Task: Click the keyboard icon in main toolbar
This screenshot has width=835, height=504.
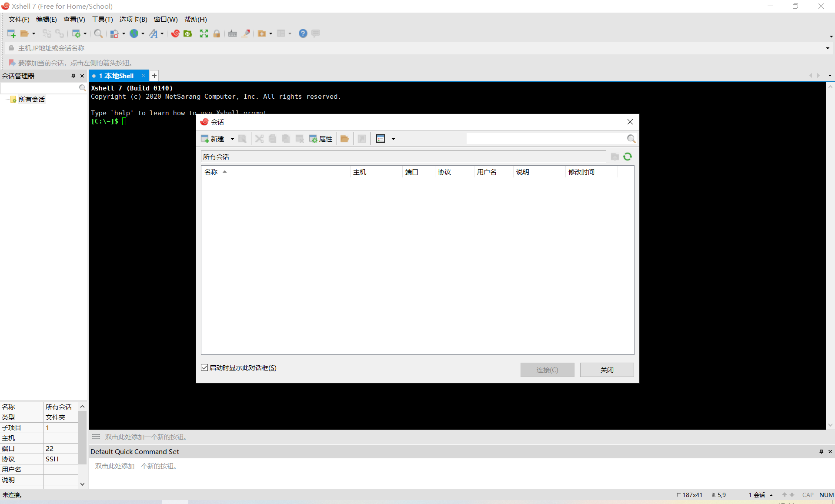Action: (x=233, y=33)
